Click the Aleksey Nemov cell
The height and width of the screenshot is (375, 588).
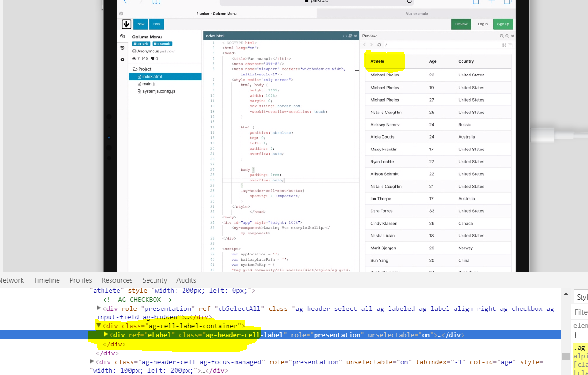(385, 125)
